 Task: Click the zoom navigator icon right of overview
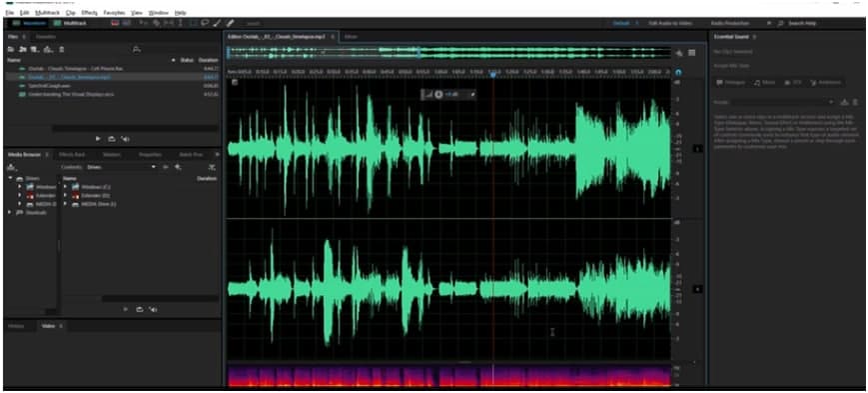tap(680, 53)
